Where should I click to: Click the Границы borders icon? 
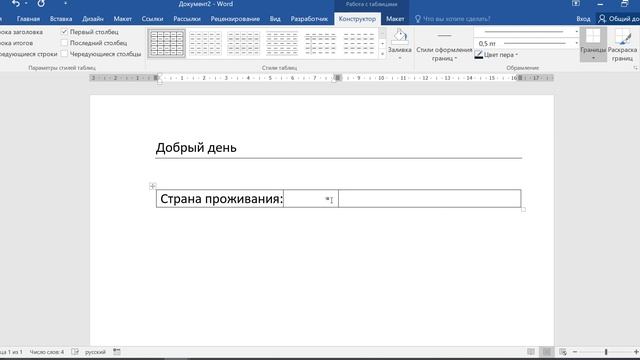pos(593,37)
